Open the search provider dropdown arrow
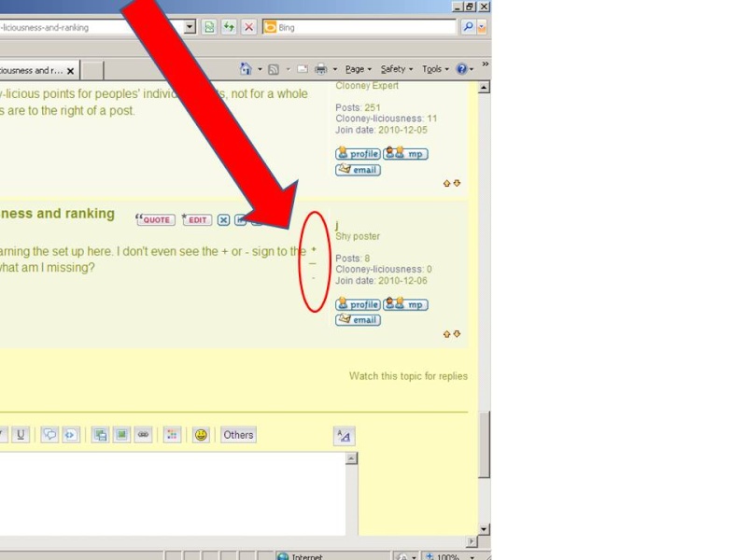Image resolution: width=747 pixels, height=560 pixels. coord(482,27)
